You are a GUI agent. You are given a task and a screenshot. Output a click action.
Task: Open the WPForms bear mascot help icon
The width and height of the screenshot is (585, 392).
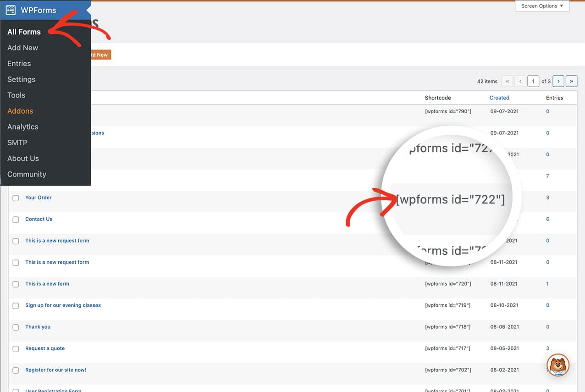pos(558,365)
